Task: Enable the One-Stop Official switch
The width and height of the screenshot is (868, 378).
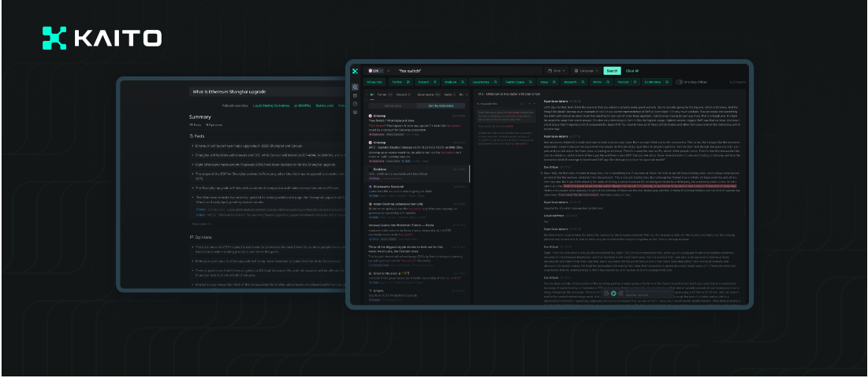Action: (680, 82)
